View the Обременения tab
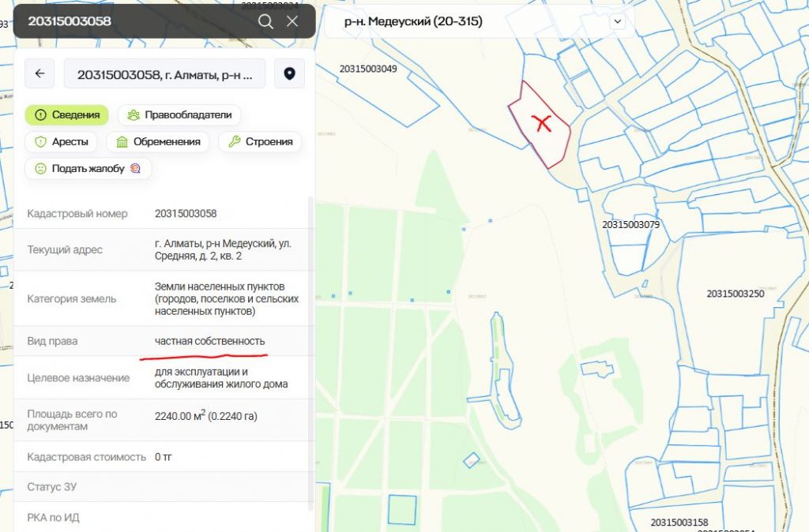This screenshot has width=809, height=532. [158, 142]
